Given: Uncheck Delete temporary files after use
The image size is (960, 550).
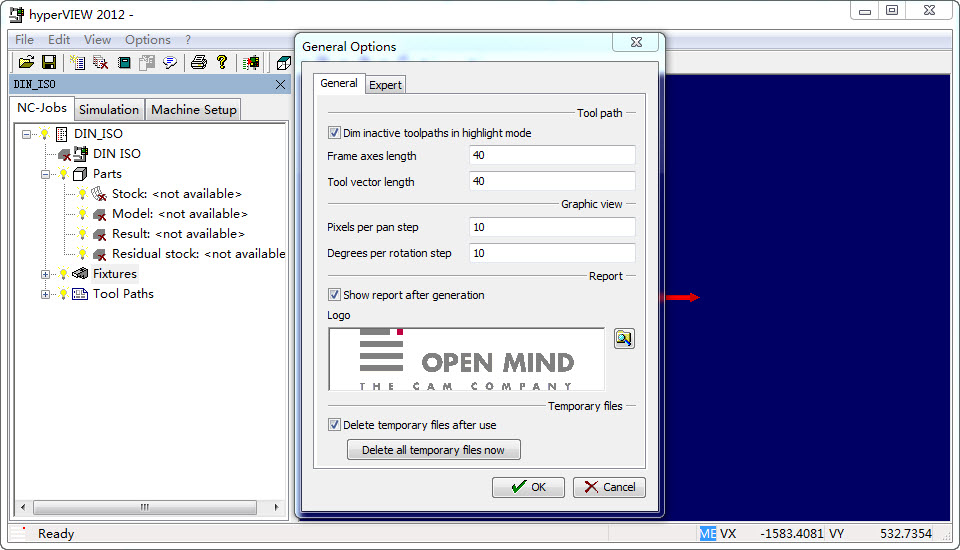Looking at the screenshot, I should pyautogui.click(x=334, y=424).
